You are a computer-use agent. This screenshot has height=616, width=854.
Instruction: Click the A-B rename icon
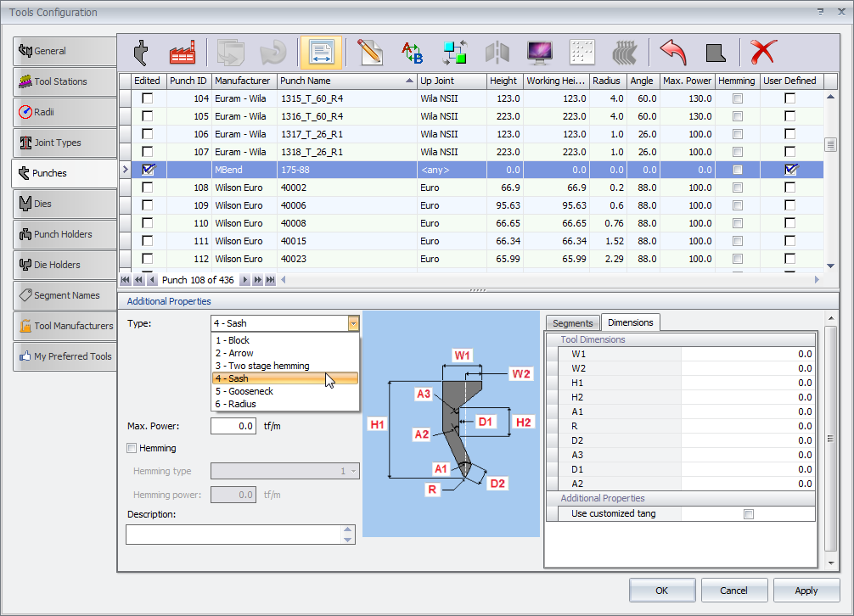tap(412, 53)
